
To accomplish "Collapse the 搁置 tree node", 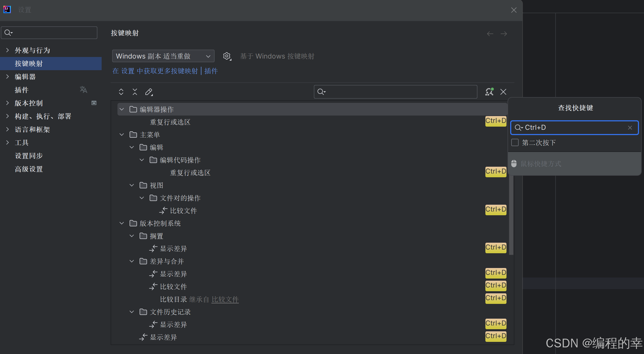I will click(x=132, y=236).
